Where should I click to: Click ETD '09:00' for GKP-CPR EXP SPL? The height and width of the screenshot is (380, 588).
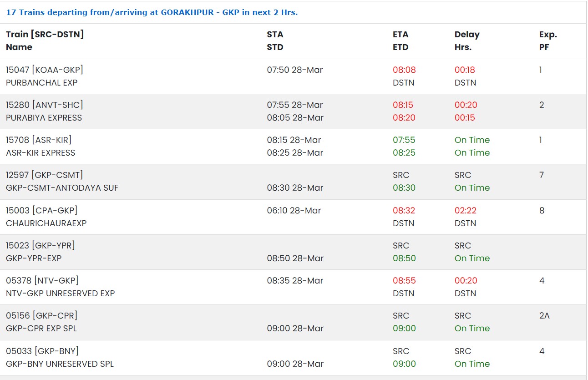(x=404, y=329)
